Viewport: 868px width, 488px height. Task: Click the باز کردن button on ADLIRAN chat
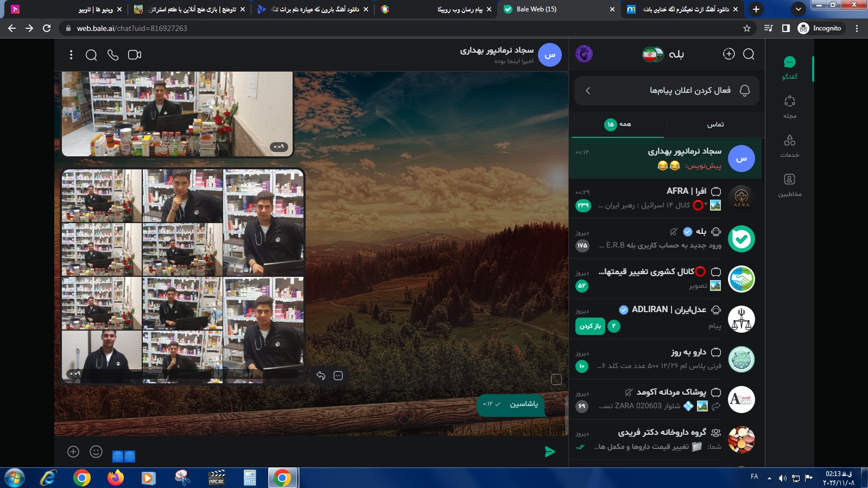[x=590, y=326]
